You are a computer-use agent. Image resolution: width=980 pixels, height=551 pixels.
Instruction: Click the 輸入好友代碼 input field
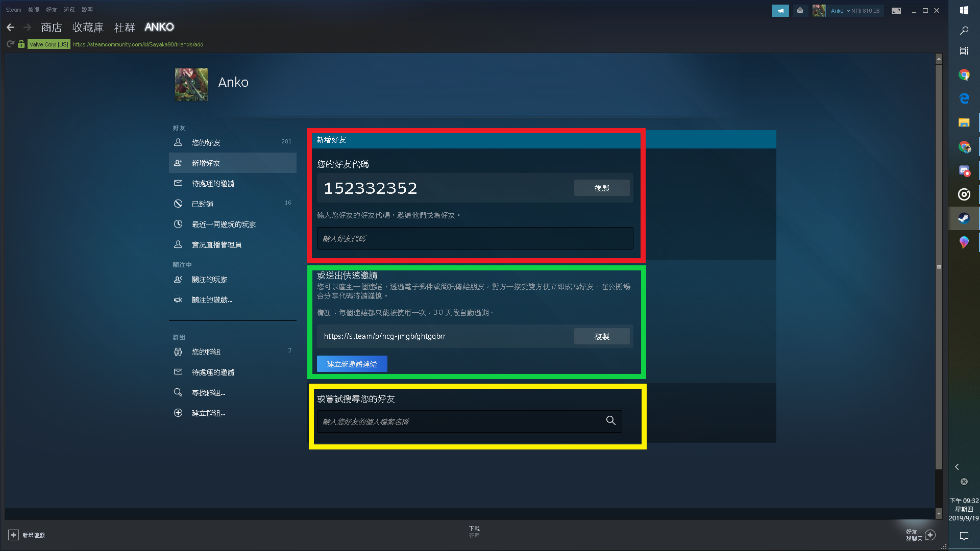[x=475, y=238]
